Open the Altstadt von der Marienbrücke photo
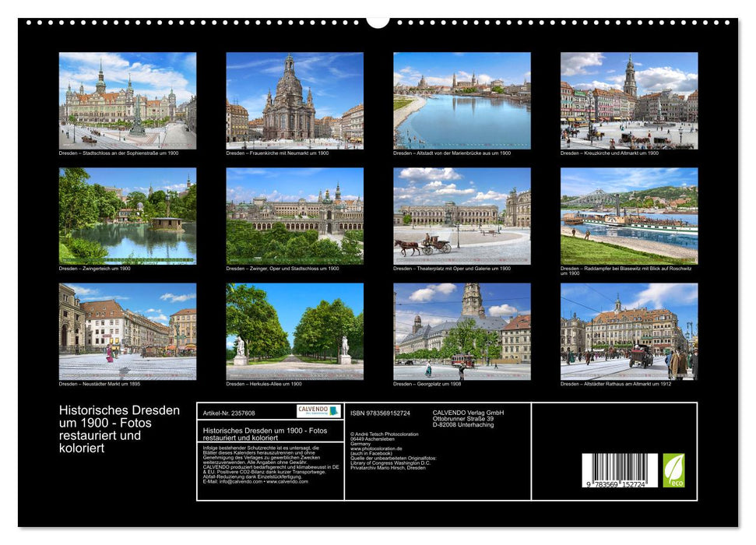The width and height of the screenshot is (756, 545). [462, 100]
